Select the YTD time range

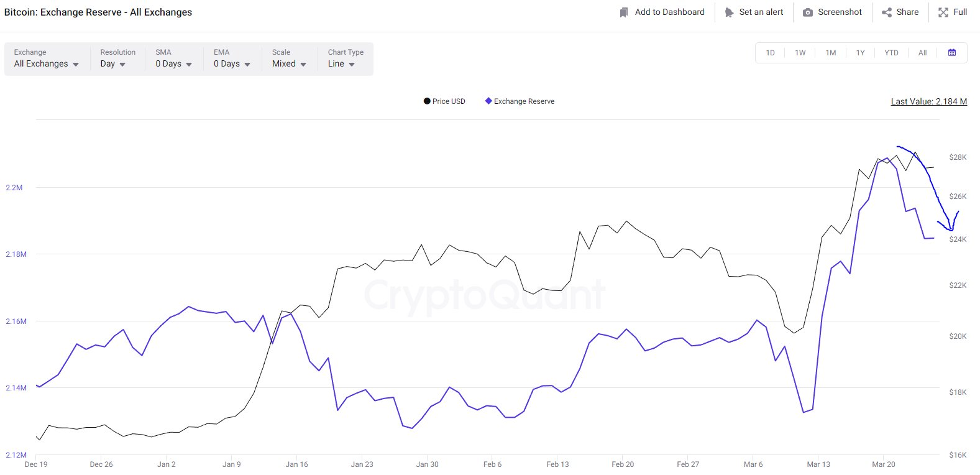coord(891,53)
